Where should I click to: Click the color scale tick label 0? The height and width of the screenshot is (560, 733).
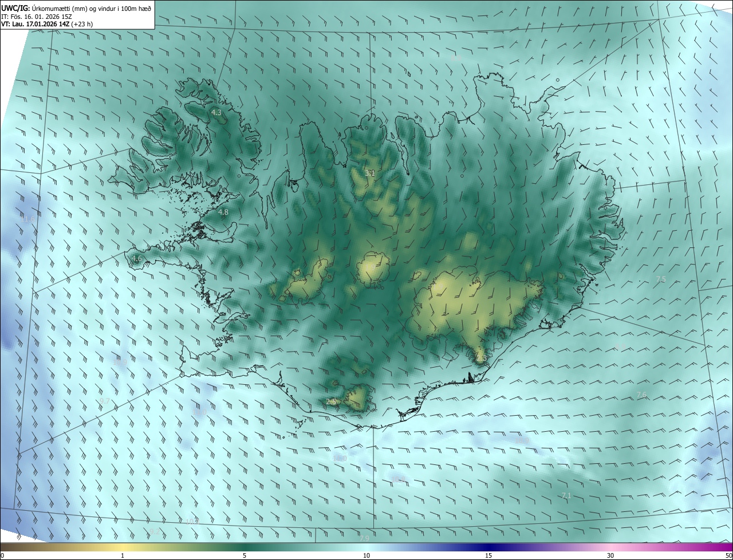pos(2,555)
